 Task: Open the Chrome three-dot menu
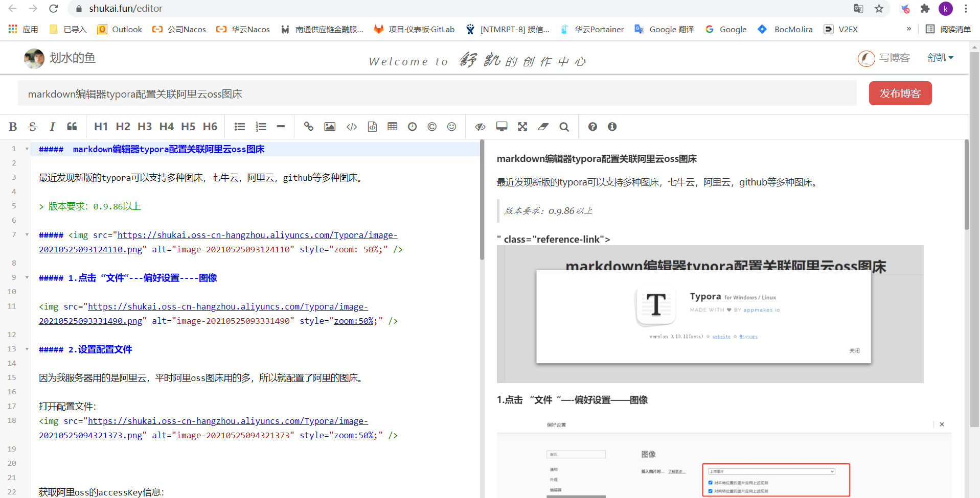tap(966, 9)
